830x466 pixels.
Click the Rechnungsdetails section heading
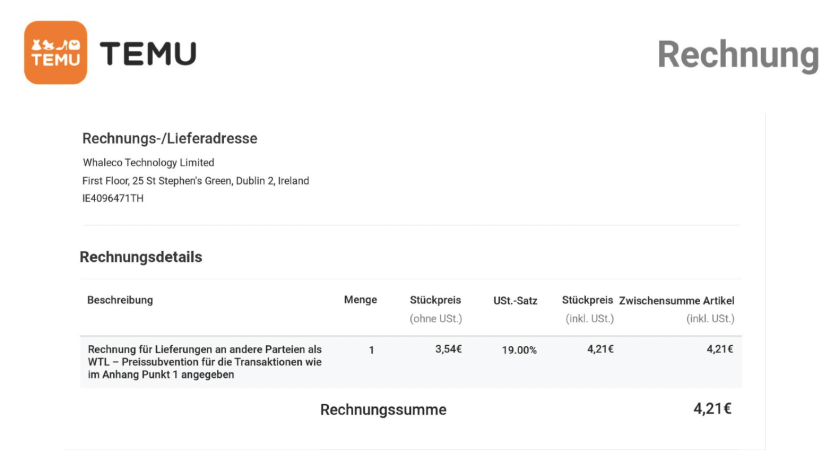pyautogui.click(x=141, y=257)
